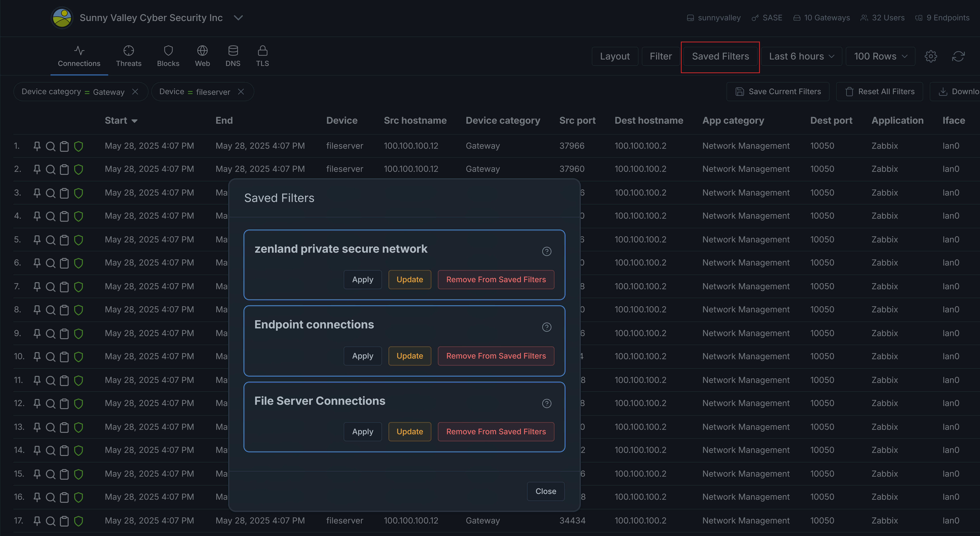Viewport: 980px width, 536px height.
Task: Close the Saved Filters dialog
Action: point(546,491)
